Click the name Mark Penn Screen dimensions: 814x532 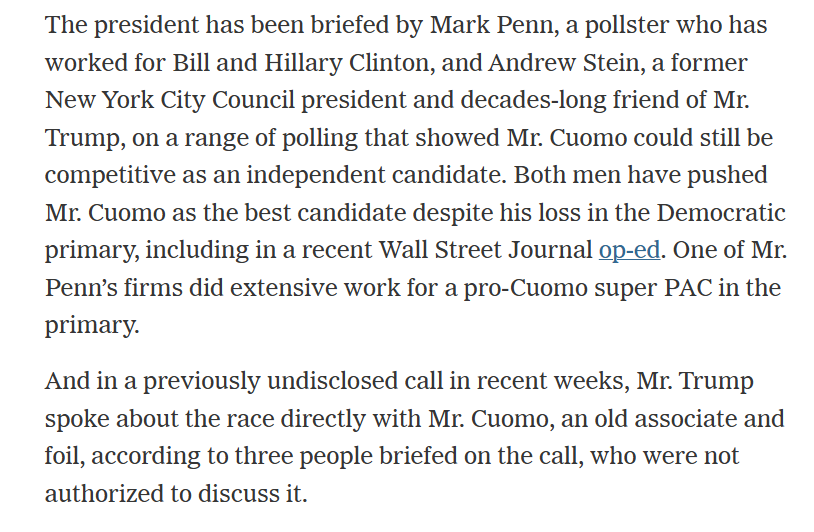[x=494, y=25]
